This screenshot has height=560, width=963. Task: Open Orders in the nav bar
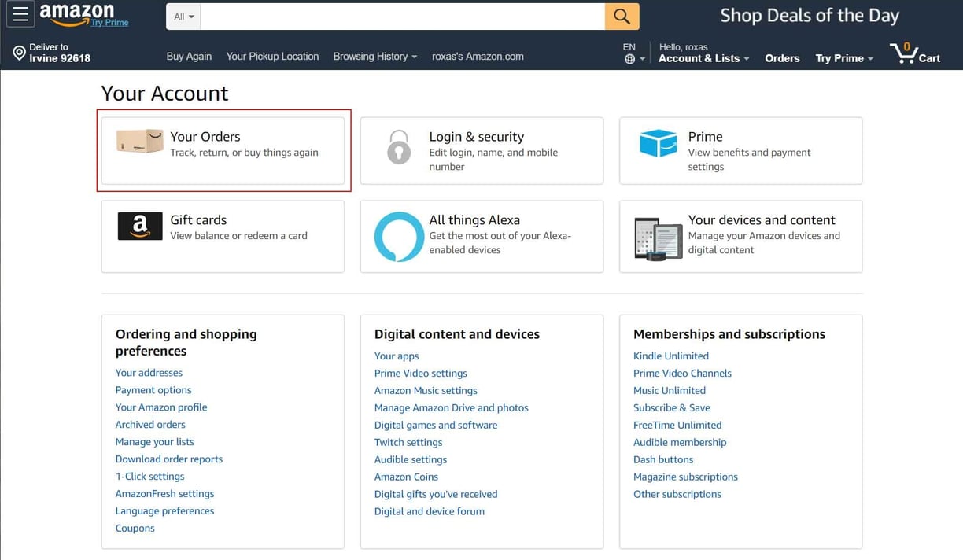click(x=782, y=58)
